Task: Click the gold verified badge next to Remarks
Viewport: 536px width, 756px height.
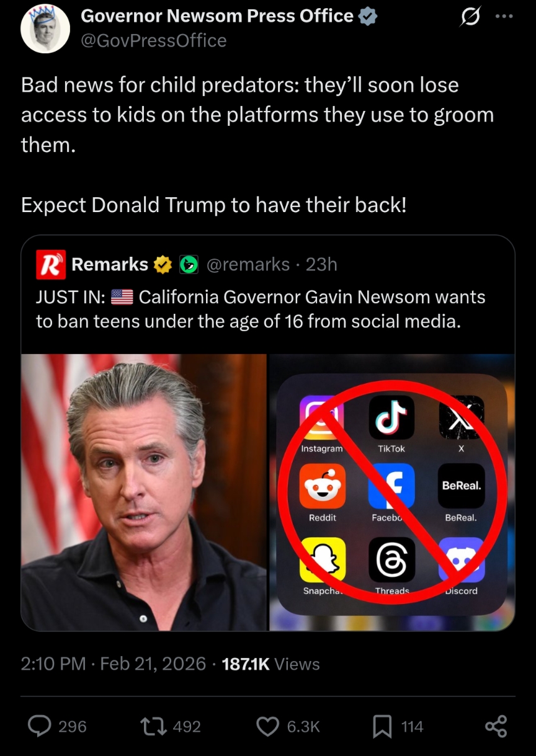Action: tap(163, 265)
